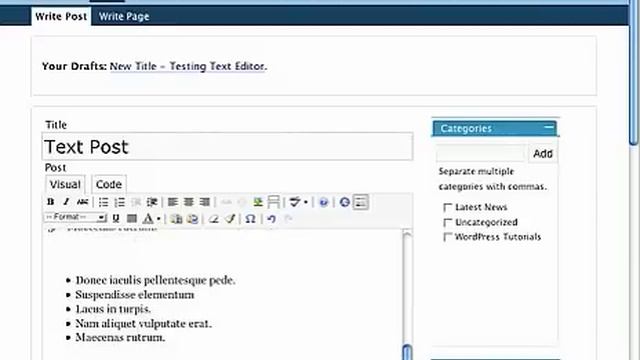This screenshot has height=360, width=640.
Task: Click the blue round arrow icon
Action: pyautogui.click(x=344, y=202)
